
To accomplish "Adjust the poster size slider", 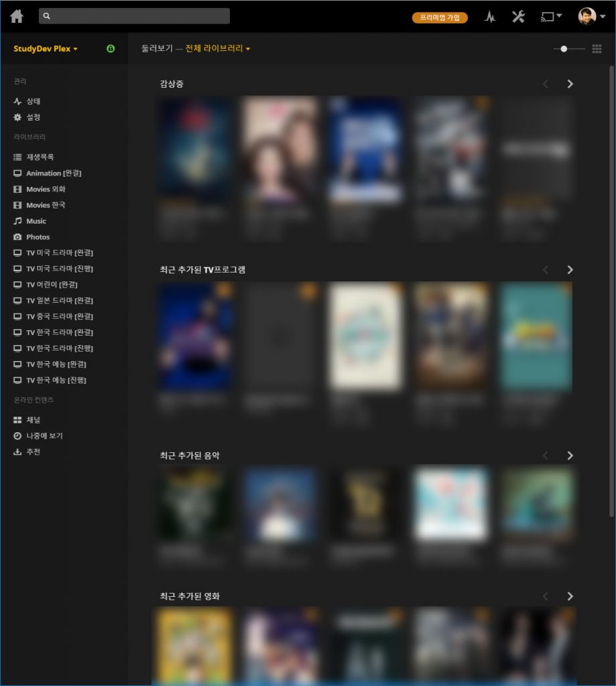I will (564, 49).
